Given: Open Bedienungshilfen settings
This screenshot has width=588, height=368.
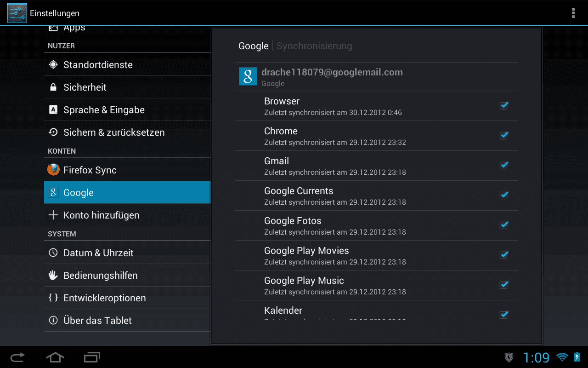Looking at the screenshot, I should tap(127, 275).
